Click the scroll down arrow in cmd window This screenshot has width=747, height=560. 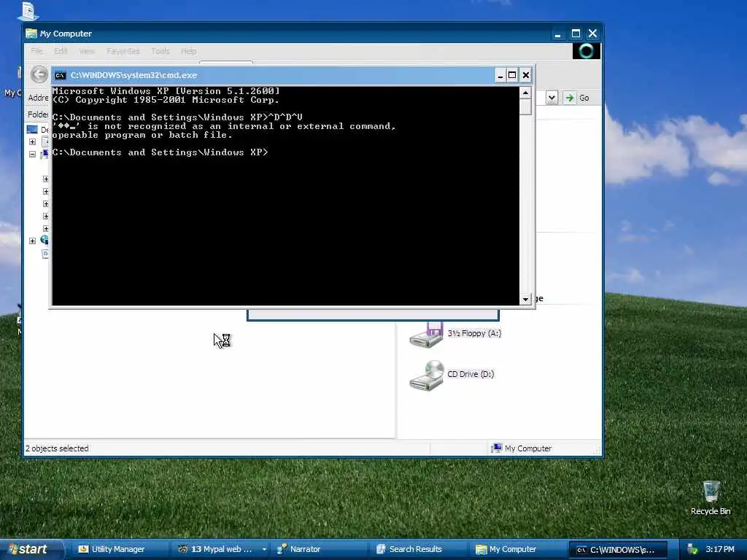(525, 299)
